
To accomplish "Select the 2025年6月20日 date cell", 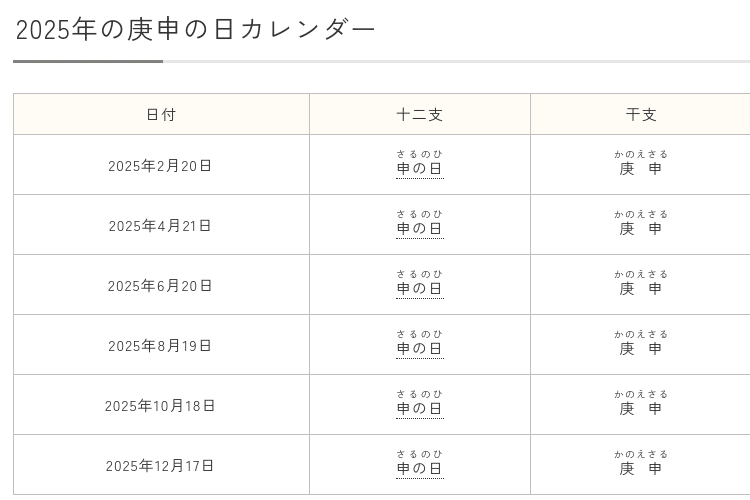I will pyautogui.click(x=161, y=286).
